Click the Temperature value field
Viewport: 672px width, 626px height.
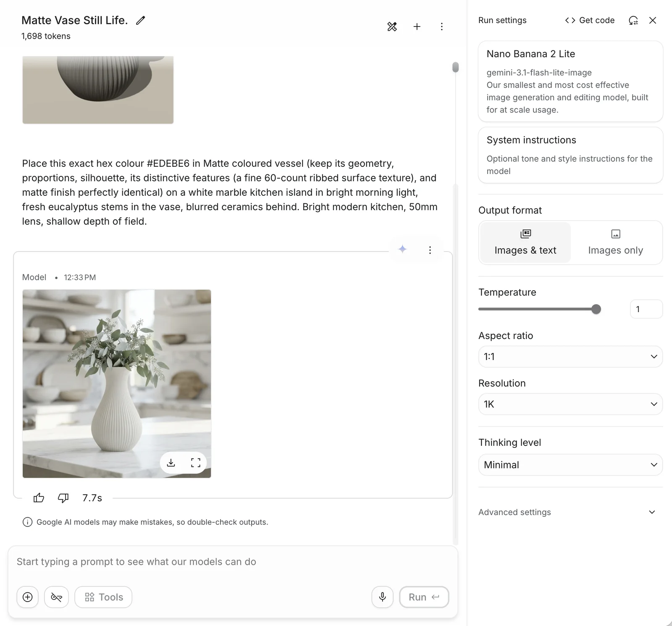(646, 309)
